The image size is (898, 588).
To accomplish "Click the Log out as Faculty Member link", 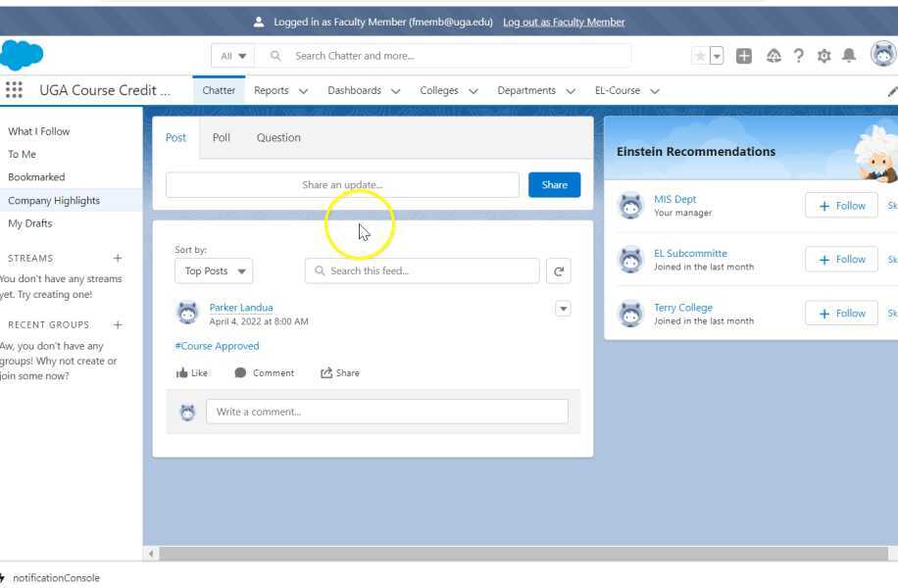I will [x=563, y=21].
